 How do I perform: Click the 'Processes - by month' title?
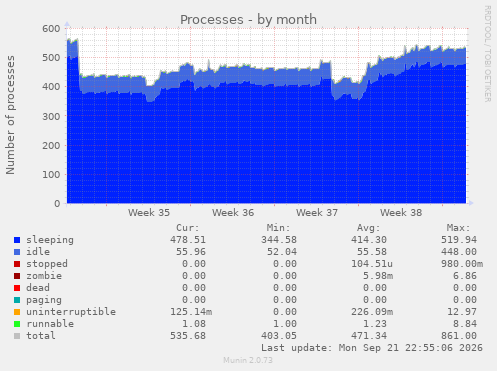(248, 20)
